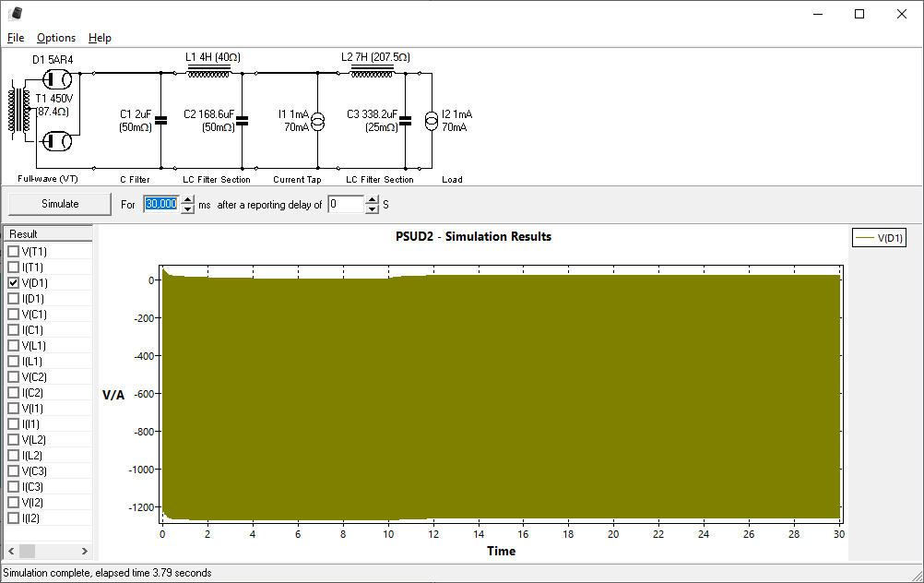924x583 pixels.
Task: Select the I2 load current source symbol
Action: pyautogui.click(x=432, y=122)
